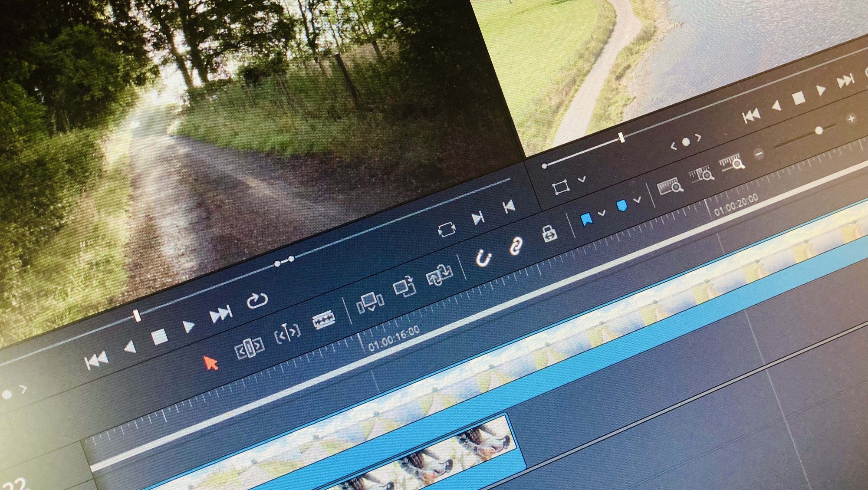Activate the Trim Edit Mode tool
Viewport: 868px width, 490px height.
click(249, 348)
